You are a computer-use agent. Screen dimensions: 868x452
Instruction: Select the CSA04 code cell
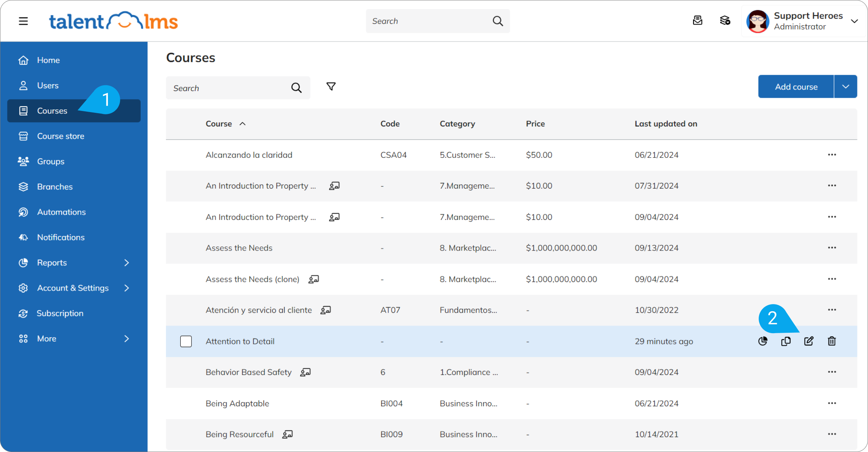click(x=393, y=155)
